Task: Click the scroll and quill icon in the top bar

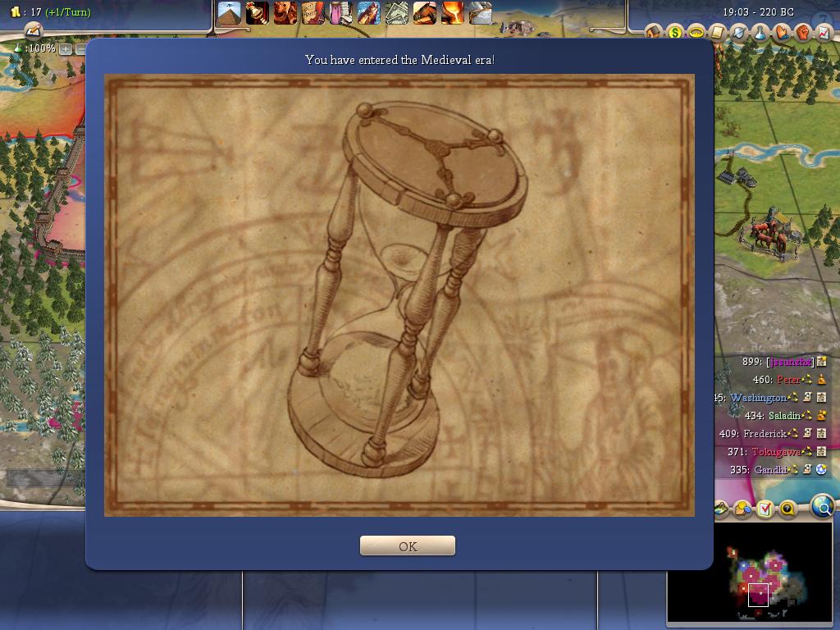Action: (313, 13)
